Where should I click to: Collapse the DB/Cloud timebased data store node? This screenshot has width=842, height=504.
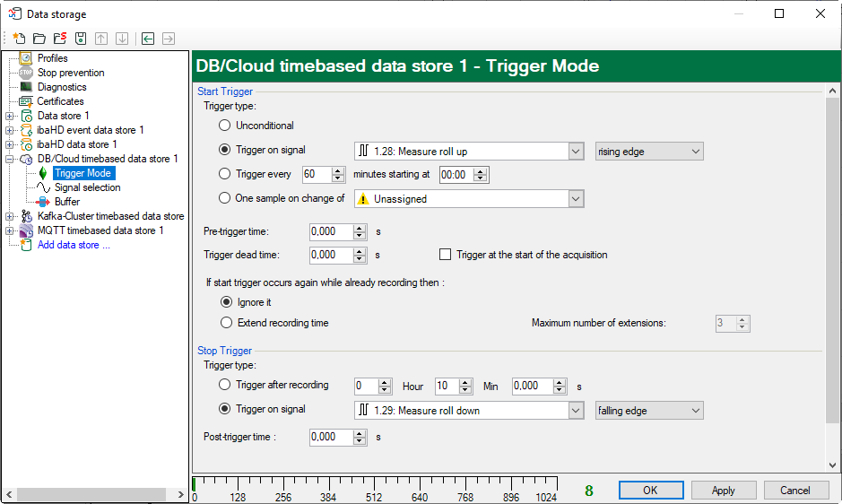point(9,159)
